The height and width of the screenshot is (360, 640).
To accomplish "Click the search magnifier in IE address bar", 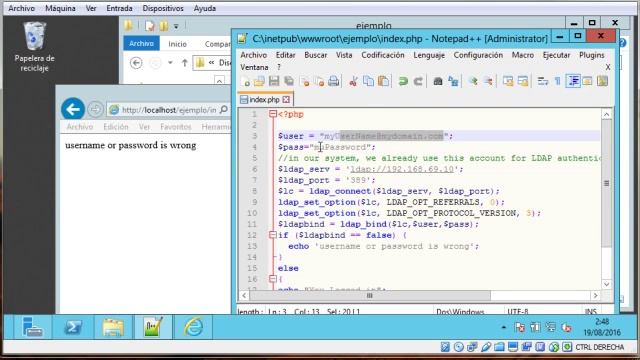I will pos(224,110).
